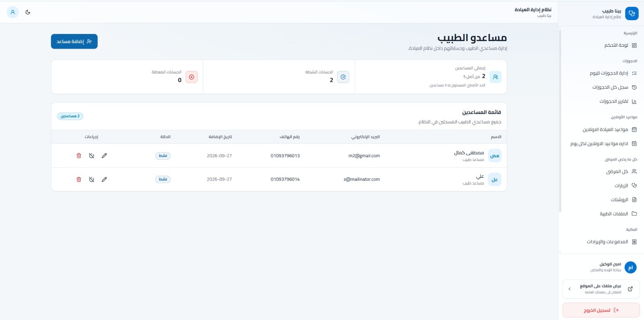Click the date 2026-09-27 in علي row
Image resolution: width=644 pixels, height=320 pixels.
pyautogui.click(x=219, y=179)
